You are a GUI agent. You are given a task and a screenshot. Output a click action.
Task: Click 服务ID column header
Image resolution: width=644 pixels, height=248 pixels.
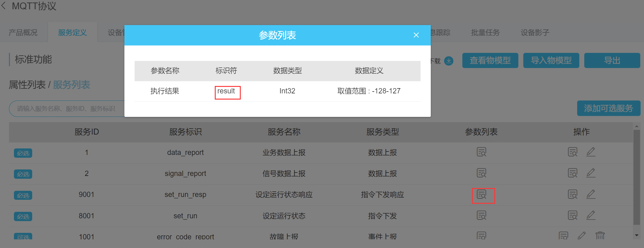(87, 132)
